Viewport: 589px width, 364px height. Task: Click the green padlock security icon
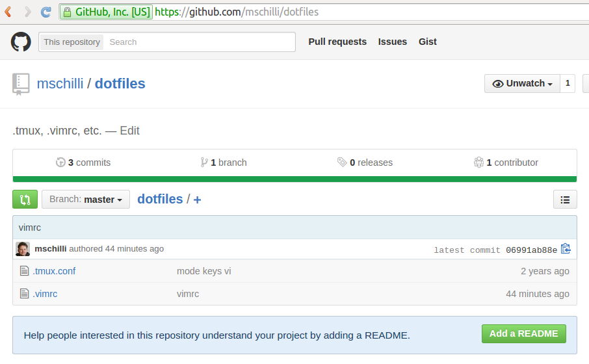[67, 12]
